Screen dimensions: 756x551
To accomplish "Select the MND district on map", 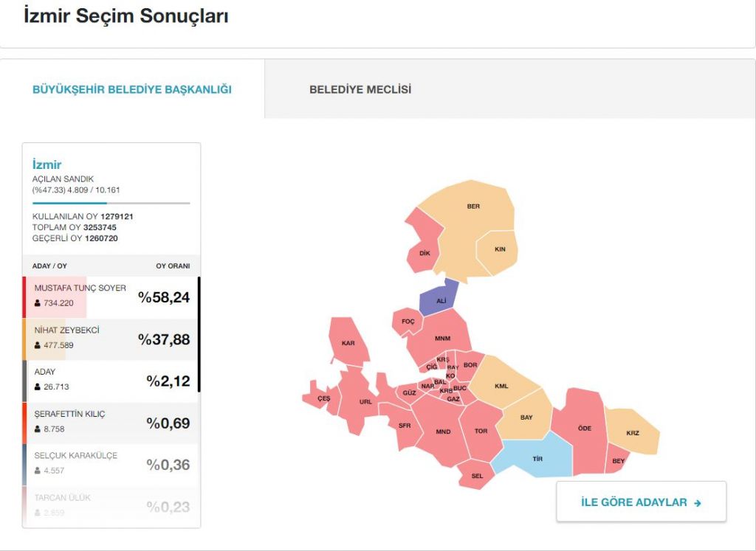I will (x=442, y=432).
